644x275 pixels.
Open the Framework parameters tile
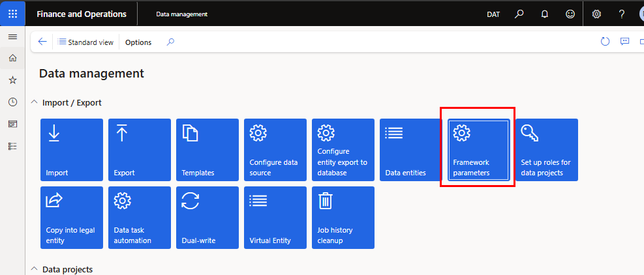[x=478, y=150]
